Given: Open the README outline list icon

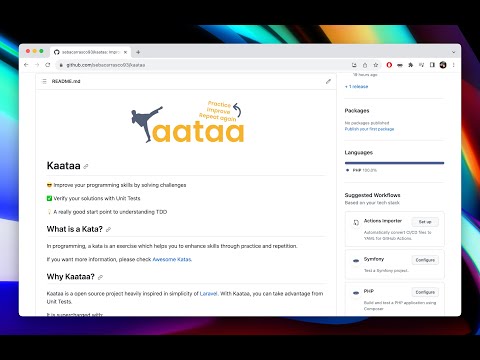Looking at the screenshot, I should (x=44, y=81).
